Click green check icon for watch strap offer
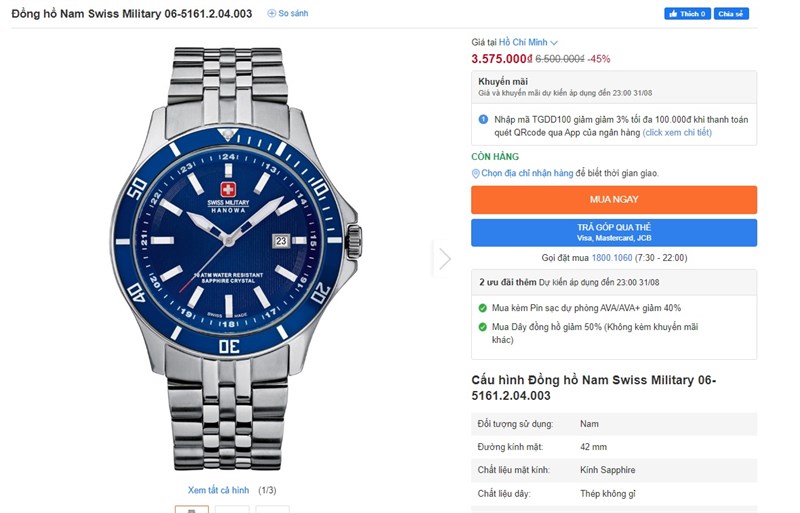The image size is (800, 513). pos(483,327)
